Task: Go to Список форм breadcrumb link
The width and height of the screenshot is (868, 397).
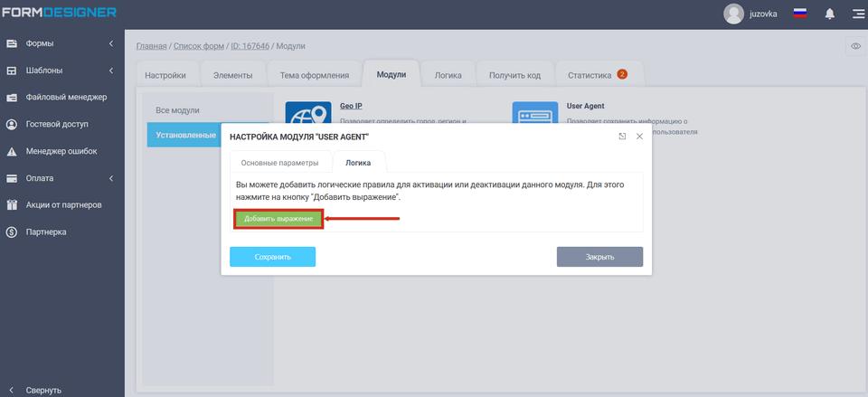Action: point(198,45)
